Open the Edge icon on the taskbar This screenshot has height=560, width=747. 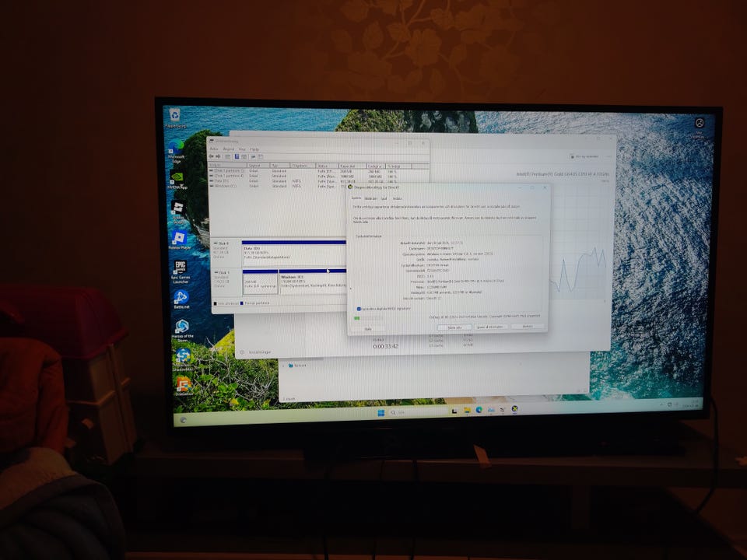(x=479, y=410)
